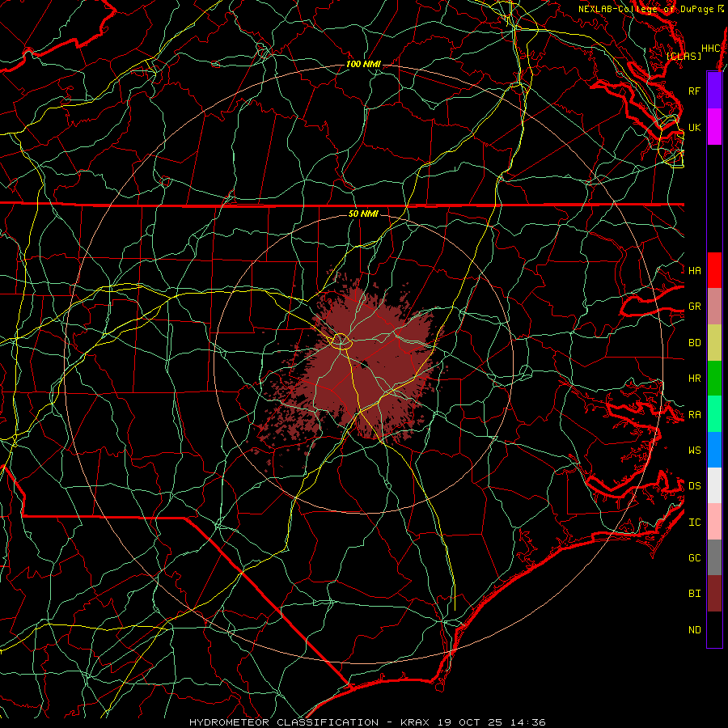Click the 100 NMI range ring label
Screen dimensions: 728x728
coord(363,64)
